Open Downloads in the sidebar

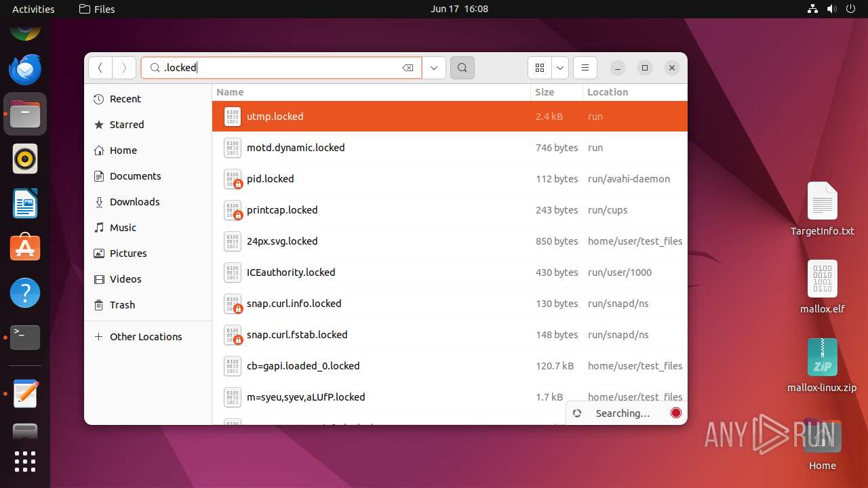tap(148, 202)
